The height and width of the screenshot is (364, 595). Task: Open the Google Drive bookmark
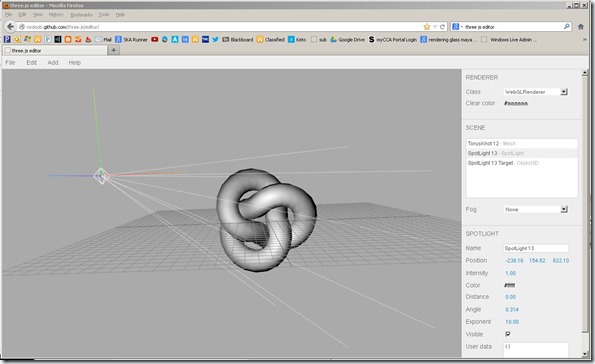click(x=347, y=39)
